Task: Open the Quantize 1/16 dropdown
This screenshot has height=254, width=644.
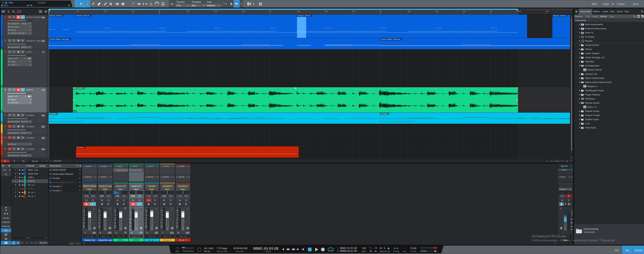Action: [x=183, y=5]
